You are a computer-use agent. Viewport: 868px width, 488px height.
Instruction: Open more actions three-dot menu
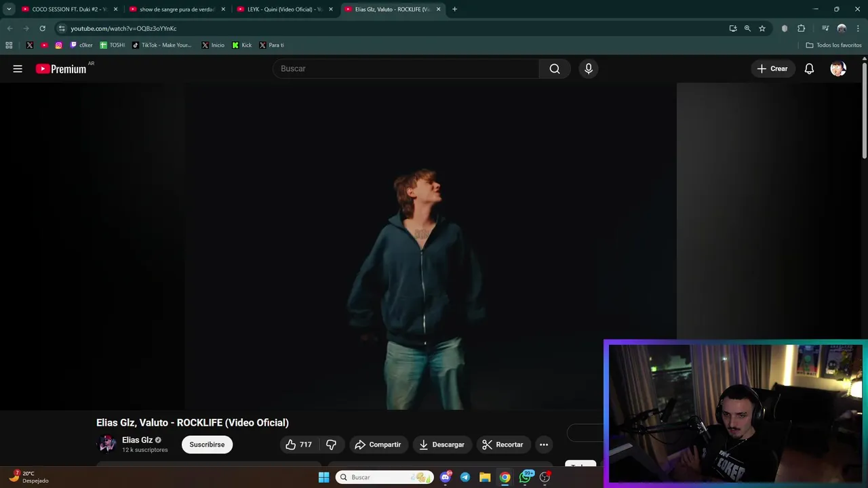click(x=544, y=445)
